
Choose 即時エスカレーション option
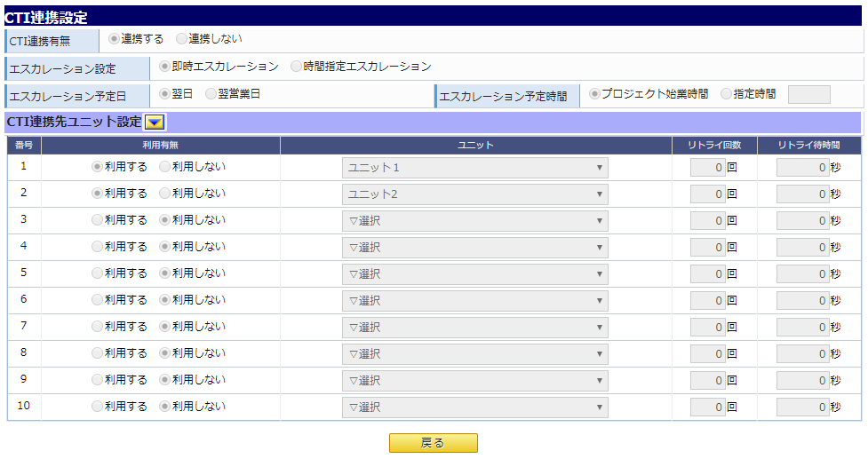click(164, 67)
